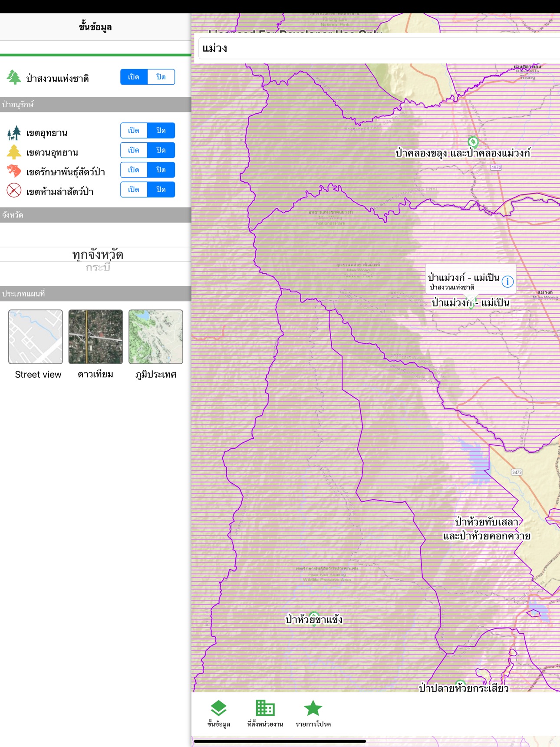Image resolution: width=560 pixels, height=747 pixels.
Task: Turn on ป่าสงวนแห่งชาติ layer with เปิด
Action: 134,77
